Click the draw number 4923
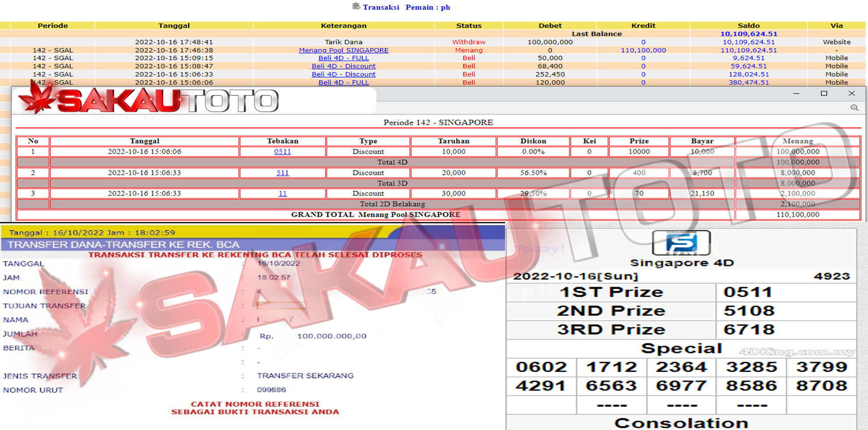The image size is (868, 430). pos(832,276)
